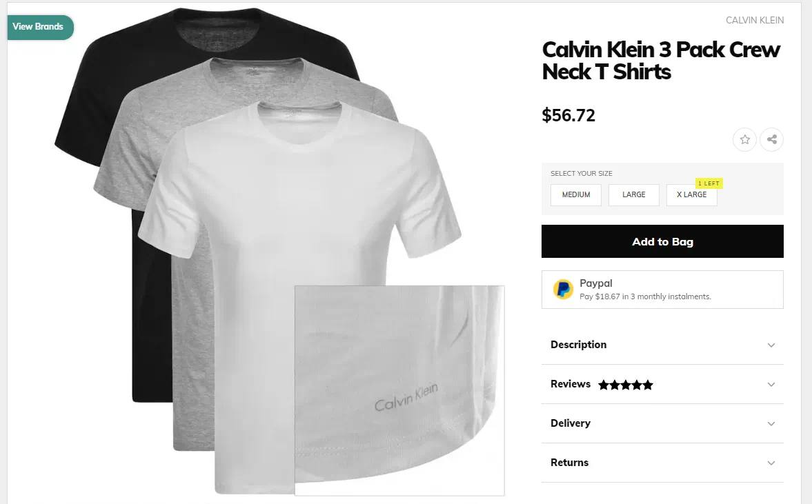The image size is (812, 504).
Task: Click the 1 LEFT stock badge
Action: pos(709,183)
